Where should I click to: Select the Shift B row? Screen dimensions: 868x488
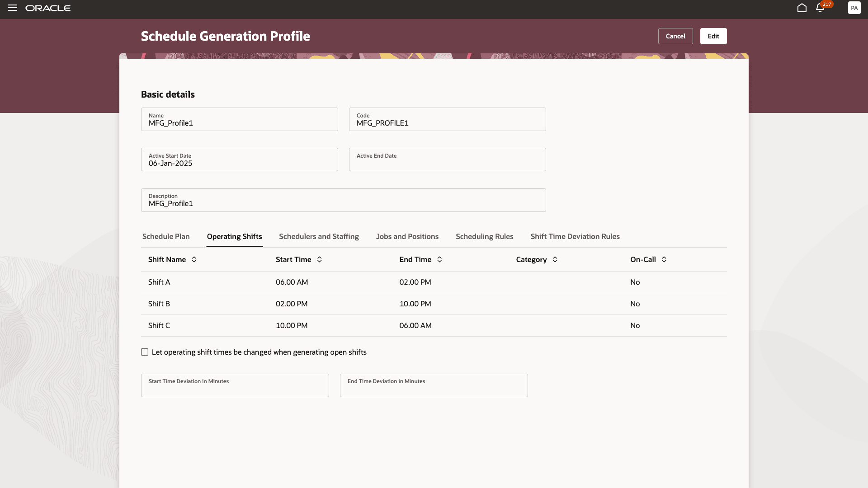159,304
